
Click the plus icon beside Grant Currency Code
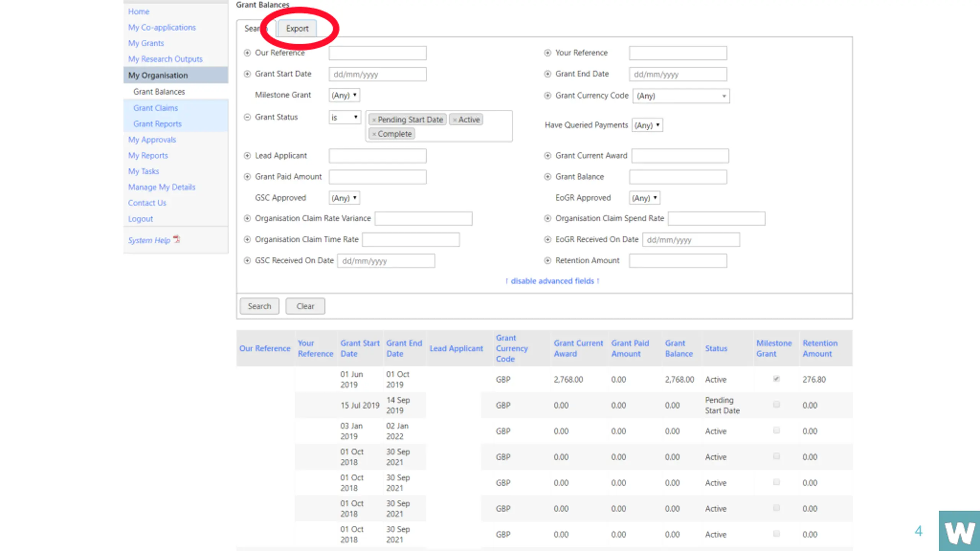pos(548,96)
